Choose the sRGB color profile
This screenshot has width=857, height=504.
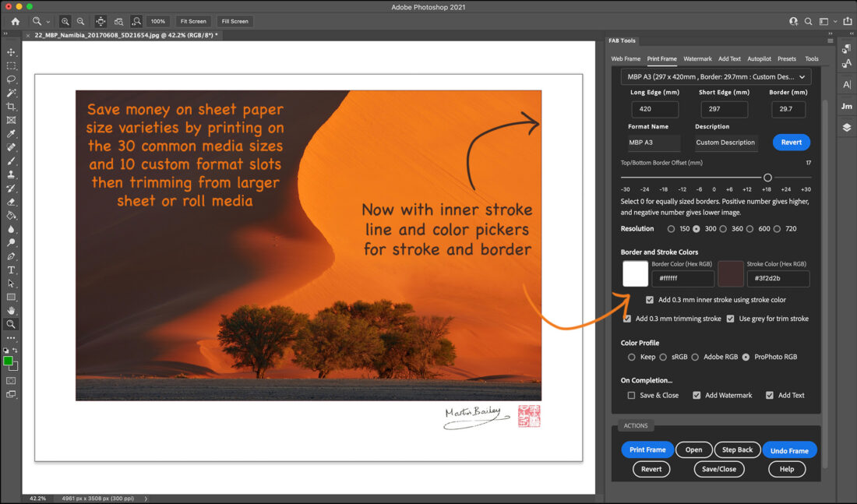coord(663,357)
